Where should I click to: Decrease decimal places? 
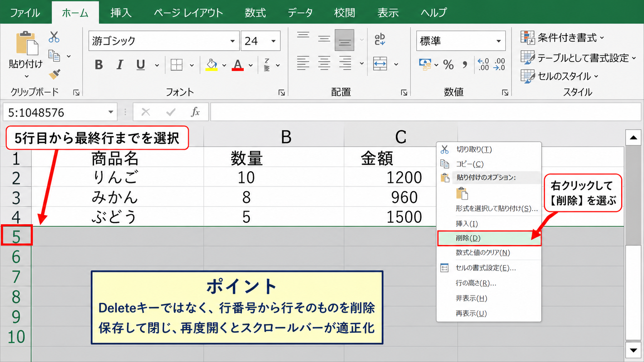(500, 64)
